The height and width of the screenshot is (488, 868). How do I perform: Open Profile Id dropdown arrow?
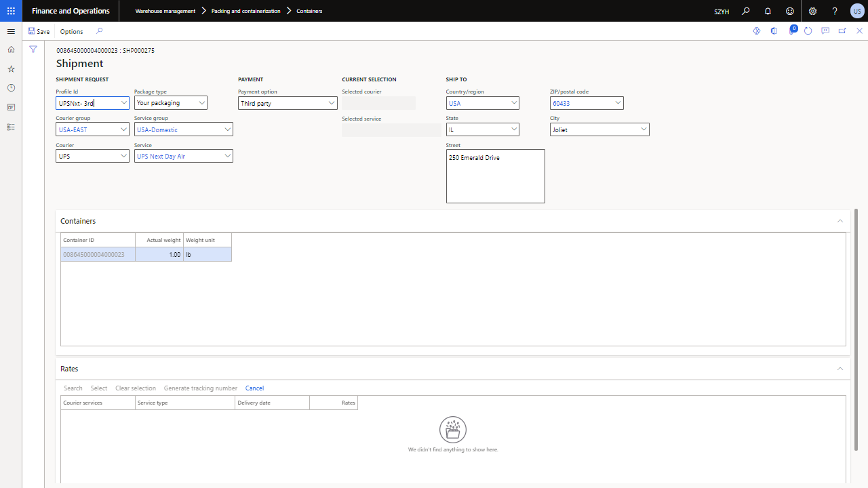(123, 103)
